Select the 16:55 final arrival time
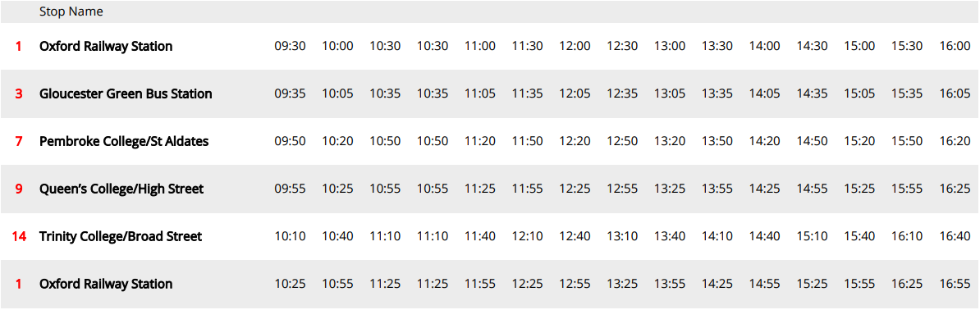Viewport: 980px width, 310px height. [x=955, y=284]
